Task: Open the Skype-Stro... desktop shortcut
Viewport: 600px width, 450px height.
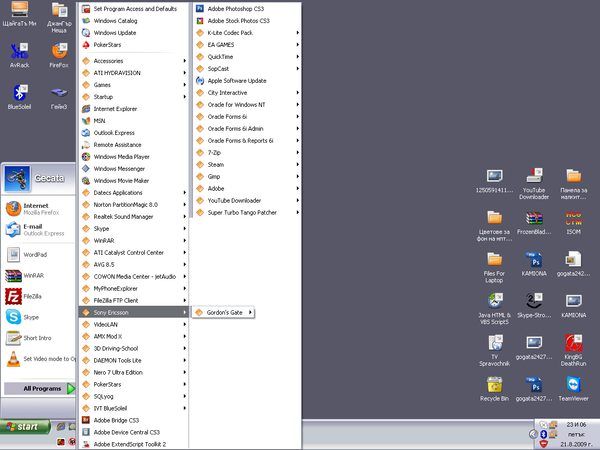Action: pos(534,305)
